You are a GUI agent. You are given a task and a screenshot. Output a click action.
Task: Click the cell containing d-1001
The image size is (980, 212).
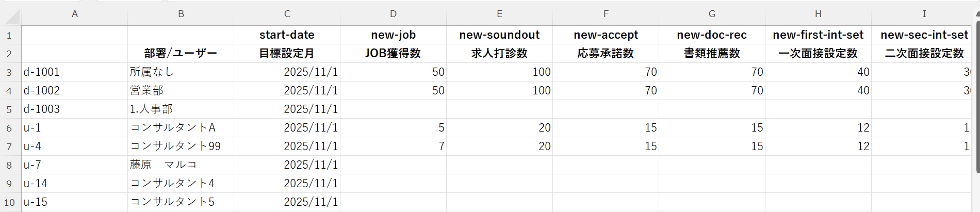pyautogui.click(x=75, y=72)
